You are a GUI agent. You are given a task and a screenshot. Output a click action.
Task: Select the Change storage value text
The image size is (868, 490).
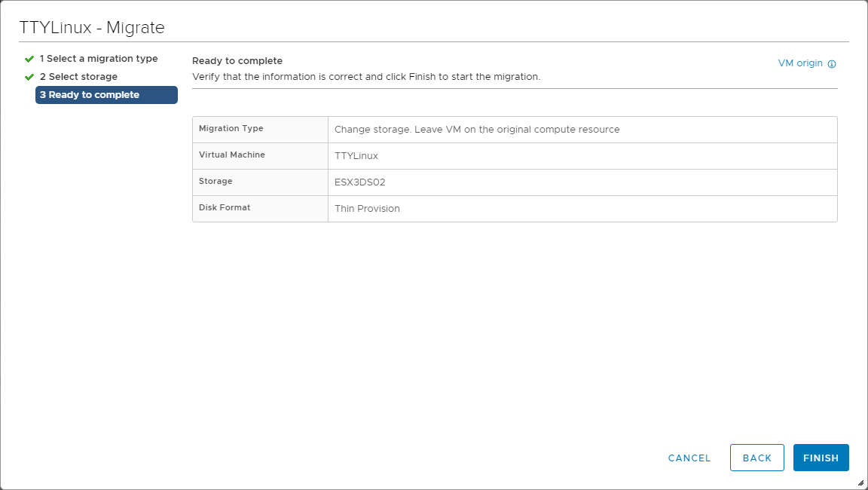(477, 130)
